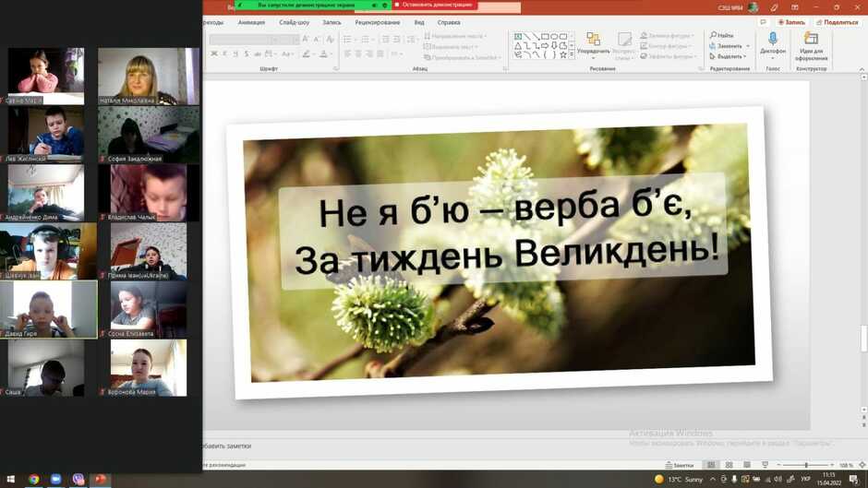Click the decrease font size icon
The height and width of the screenshot is (488, 868).
pos(316,40)
